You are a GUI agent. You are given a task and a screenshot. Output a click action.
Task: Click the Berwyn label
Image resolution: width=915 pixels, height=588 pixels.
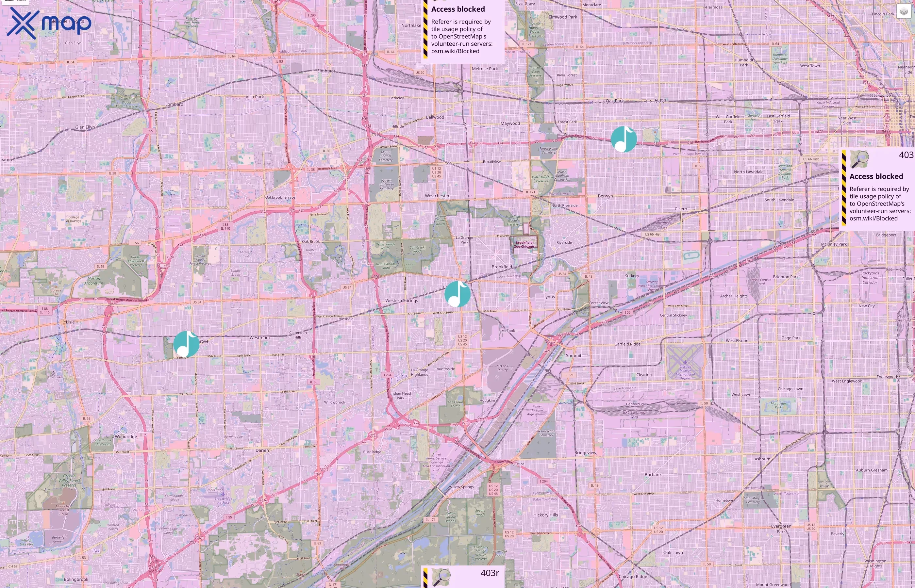click(605, 196)
